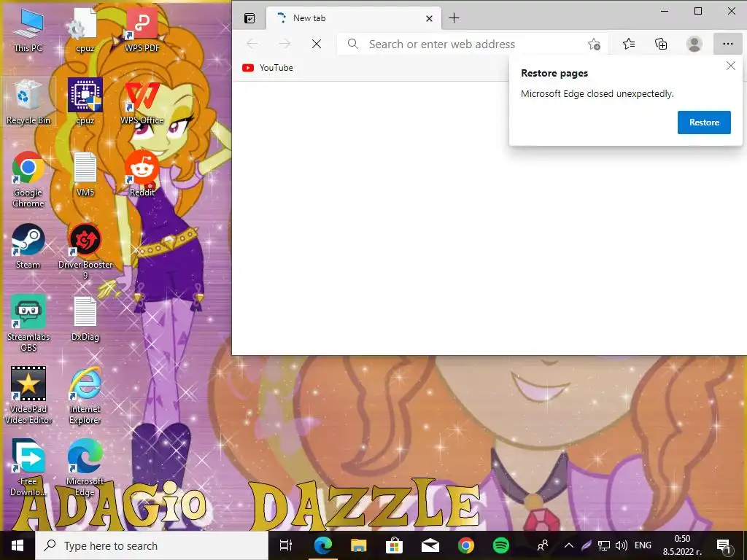
Task: Select the Steam desktop shortcut
Action: click(x=28, y=246)
